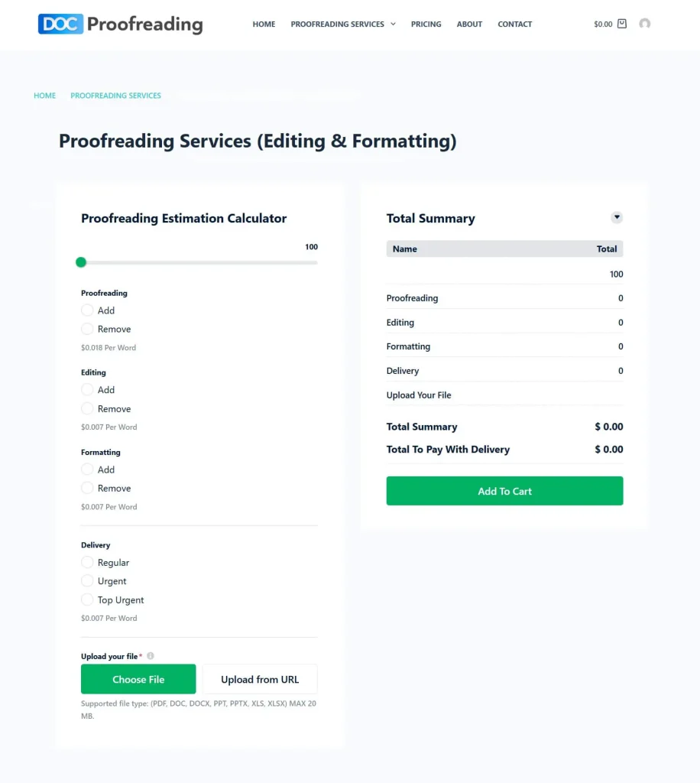Click the user account avatar icon

click(644, 24)
